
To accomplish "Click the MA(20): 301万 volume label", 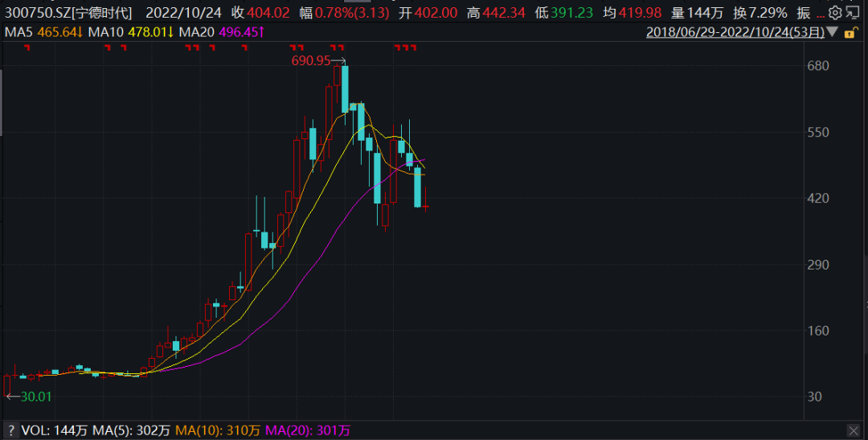I will pyautogui.click(x=308, y=430).
